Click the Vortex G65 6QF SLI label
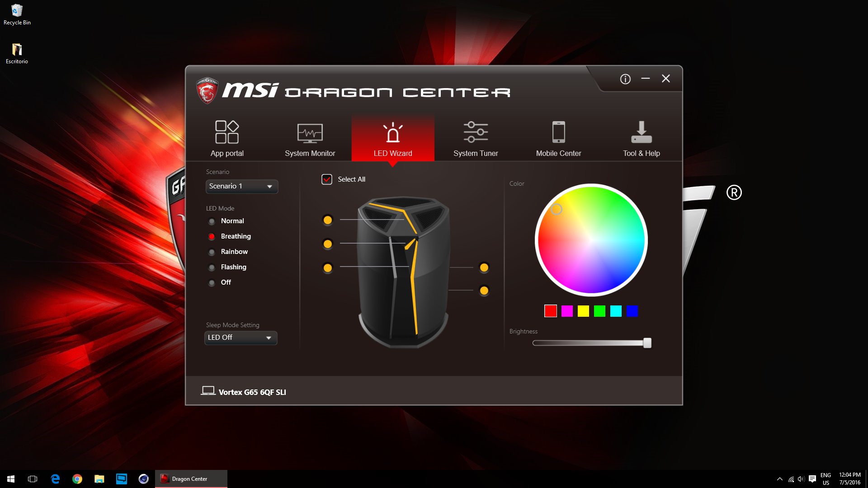Screen dimensions: 868x488 pyautogui.click(x=252, y=392)
